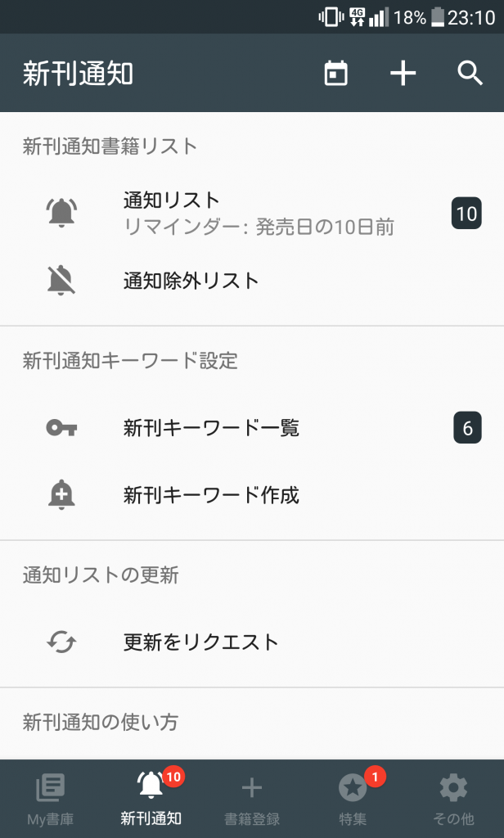Open search with the magnifier icon
The width and height of the screenshot is (504, 838).
(x=470, y=74)
